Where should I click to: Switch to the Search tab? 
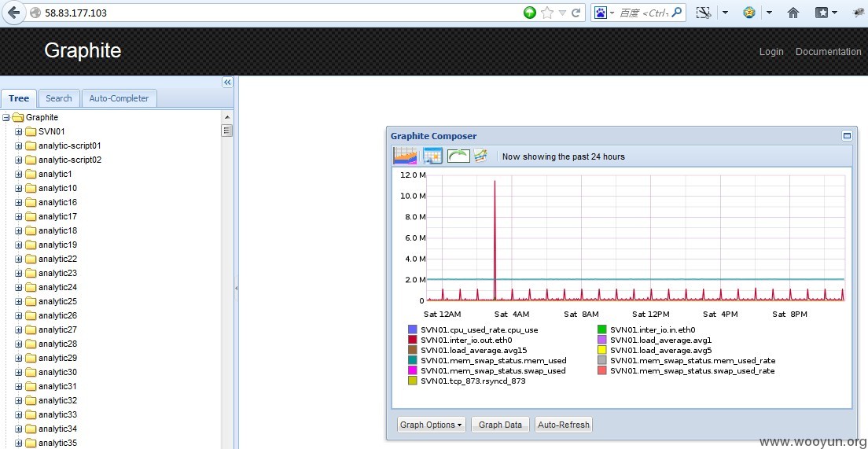(59, 98)
